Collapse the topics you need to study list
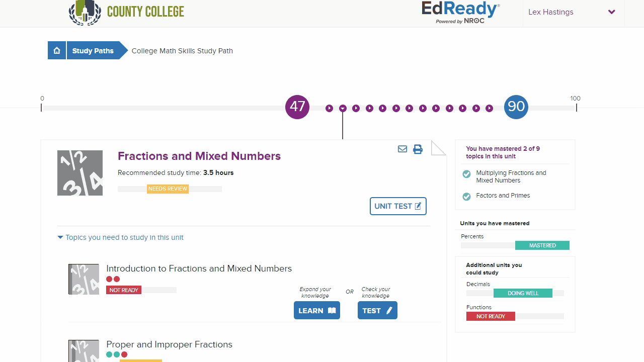The height and width of the screenshot is (362, 644). (60, 237)
